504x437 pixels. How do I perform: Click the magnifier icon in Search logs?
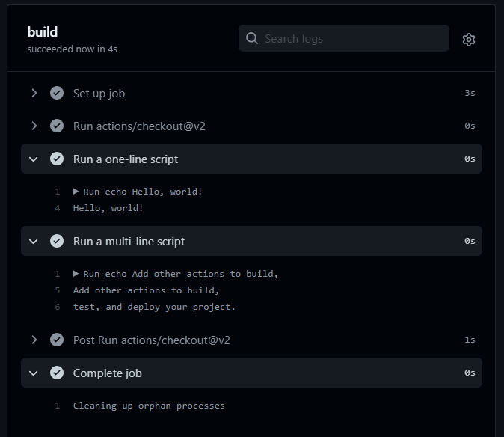[x=252, y=38]
